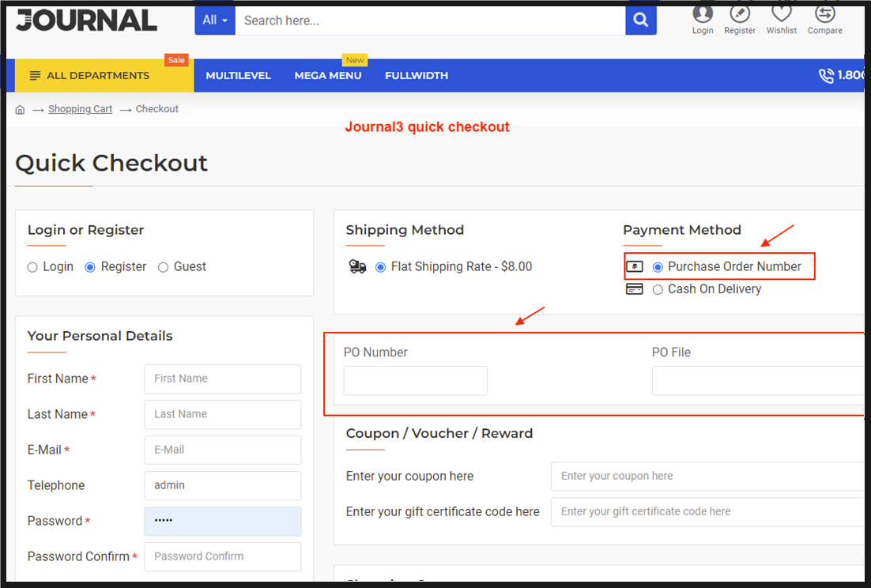This screenshot has height=588, width=871.
Task: Click the search magnifier button
Action: 641,21
